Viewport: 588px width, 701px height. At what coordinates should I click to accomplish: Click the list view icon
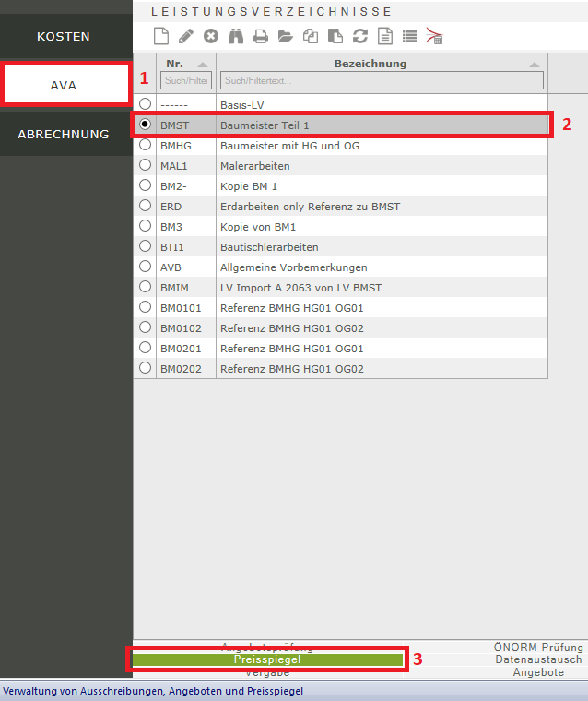(x=410, y=37)
